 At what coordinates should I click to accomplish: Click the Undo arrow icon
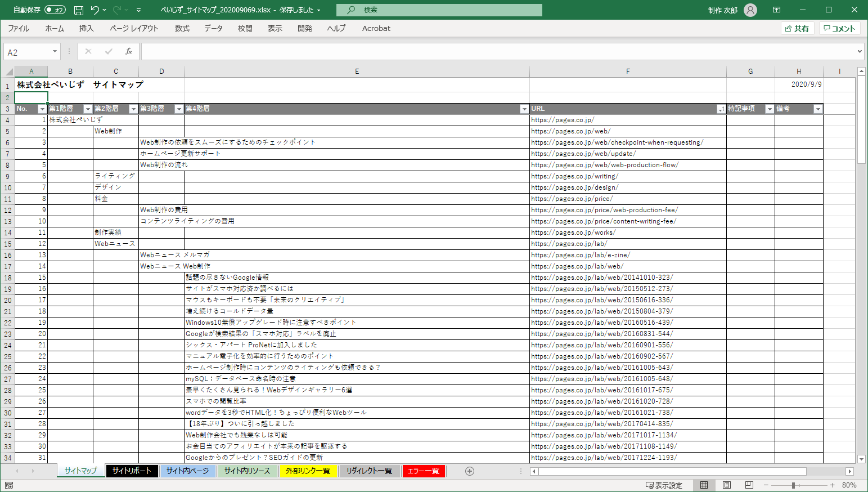coord(95,10)
